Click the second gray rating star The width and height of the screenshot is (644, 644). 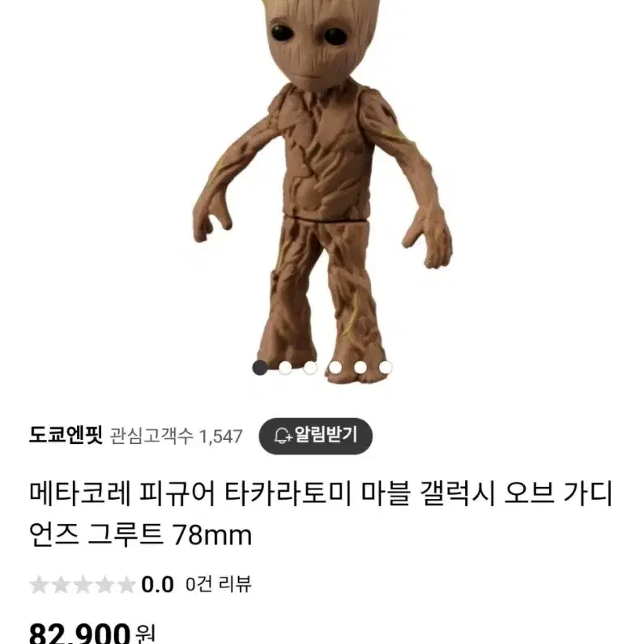tap(62, 584)
